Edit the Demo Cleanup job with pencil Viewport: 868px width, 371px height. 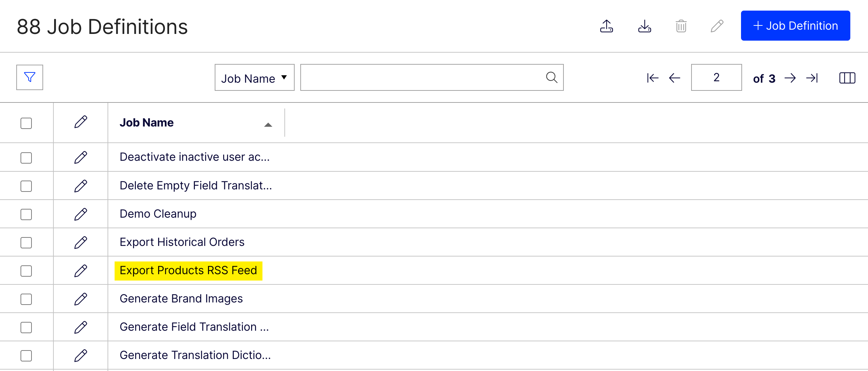click(x=81, y=214)
